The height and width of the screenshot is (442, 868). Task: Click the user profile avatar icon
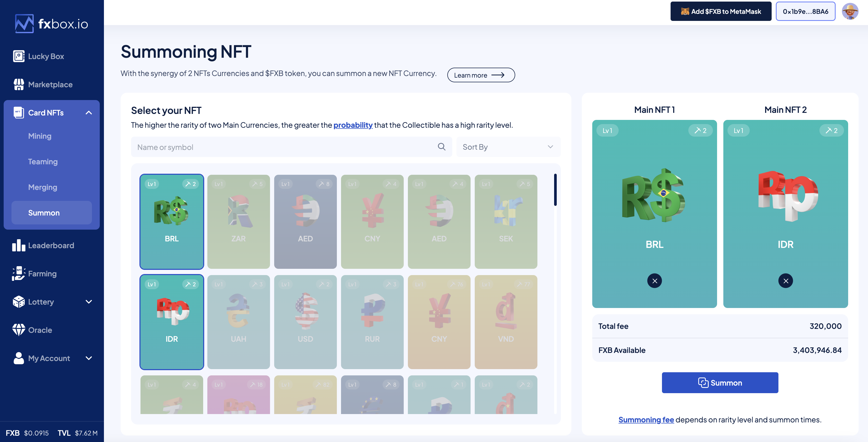coord(851,11)
